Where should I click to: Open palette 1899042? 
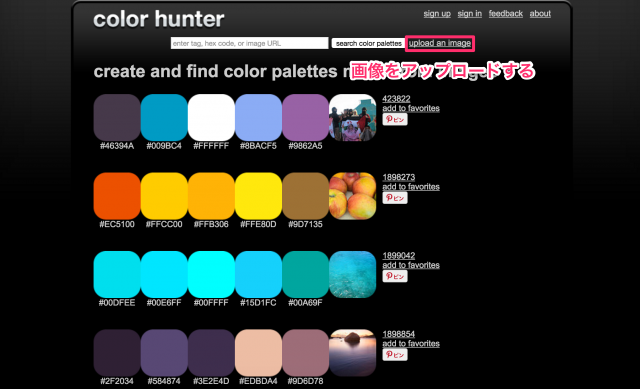click(x=398, y=256)
